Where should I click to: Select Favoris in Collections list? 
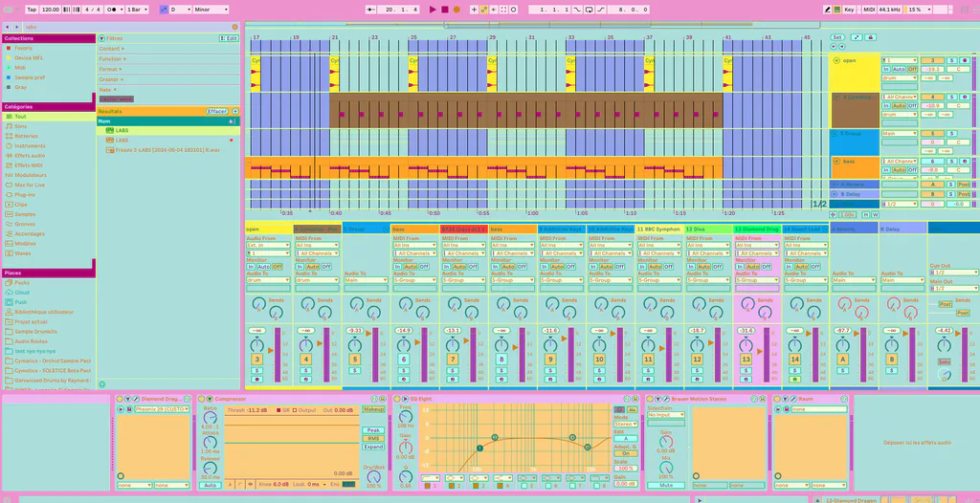pos(23,48)
